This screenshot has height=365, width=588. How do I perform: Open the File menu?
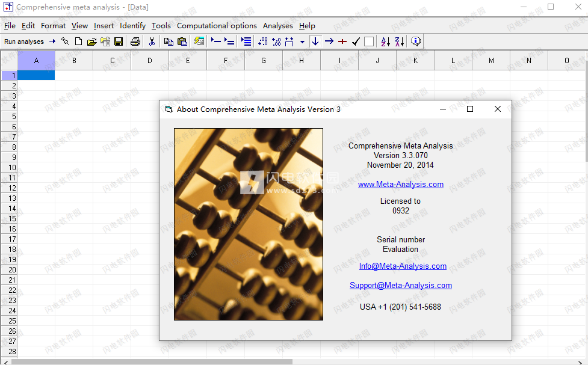click(x=10, y=25)
